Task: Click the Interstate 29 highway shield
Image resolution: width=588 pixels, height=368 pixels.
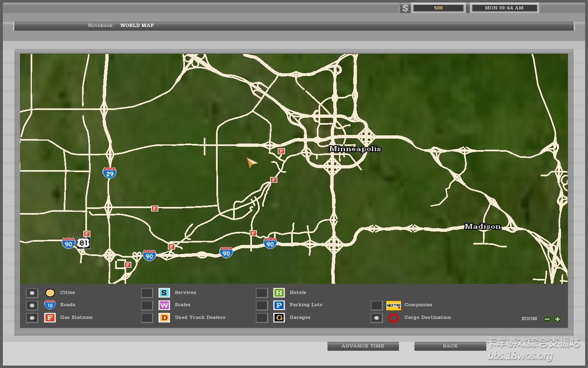Action: click(109, 173)
